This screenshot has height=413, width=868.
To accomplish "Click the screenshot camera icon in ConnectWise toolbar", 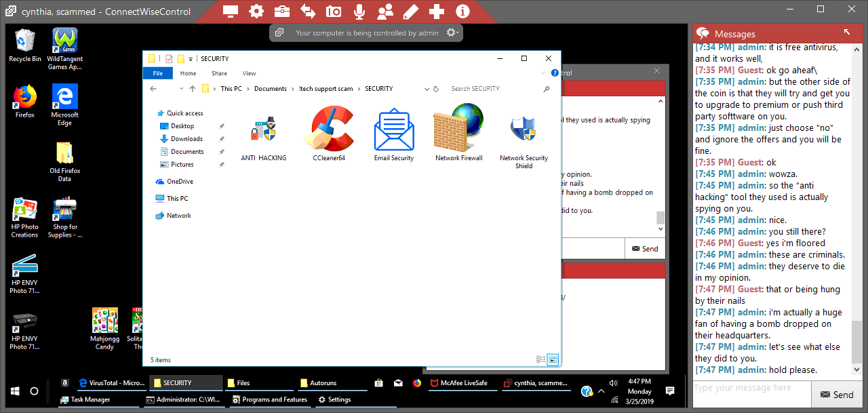I will [x=333, y=12].
